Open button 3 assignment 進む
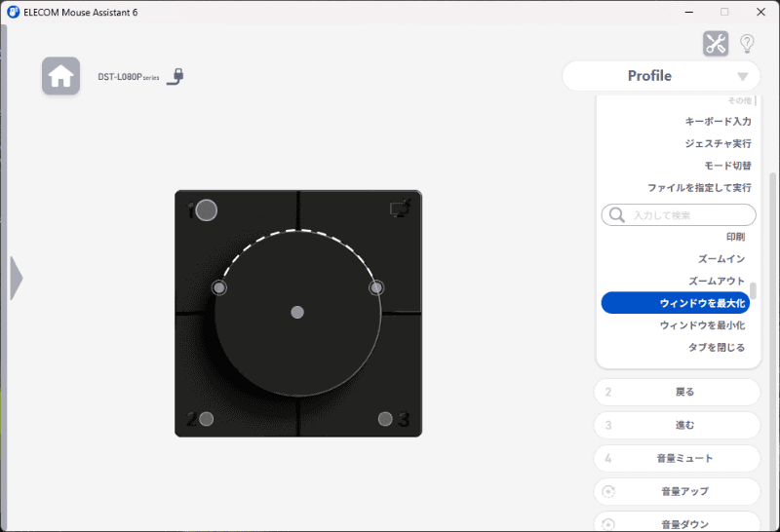Image resolution: width=780 pixels, height=532 pixels. click(x=677, y=425)
